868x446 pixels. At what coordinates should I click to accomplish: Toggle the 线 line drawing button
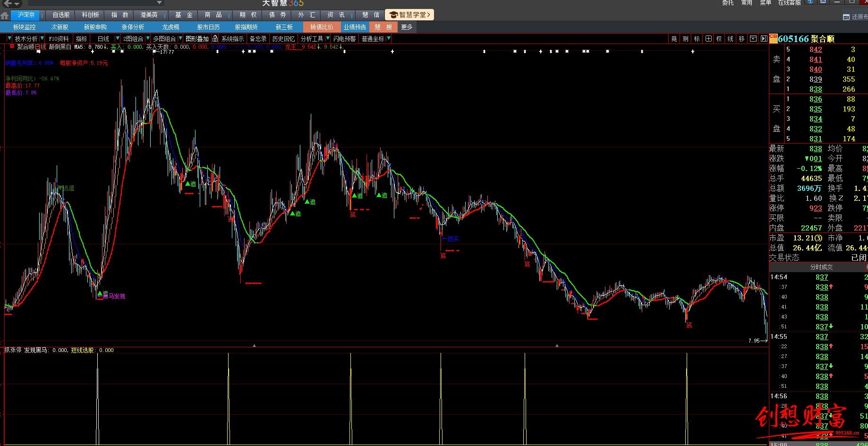point(730,39)
